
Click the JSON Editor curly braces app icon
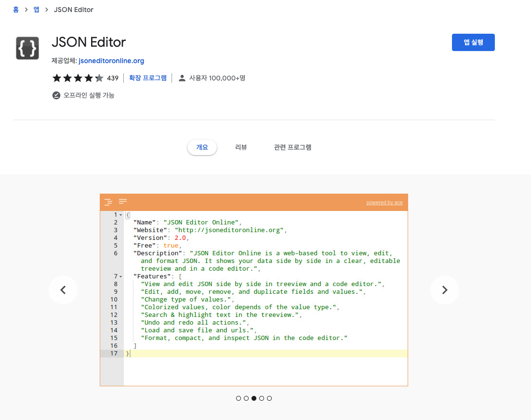(x=27, y=48)
